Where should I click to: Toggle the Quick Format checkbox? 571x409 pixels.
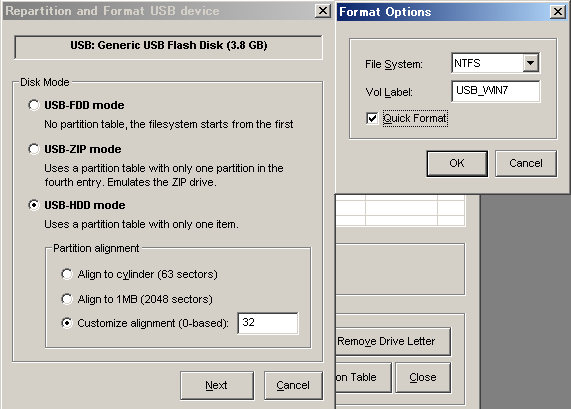pos(372,118)
